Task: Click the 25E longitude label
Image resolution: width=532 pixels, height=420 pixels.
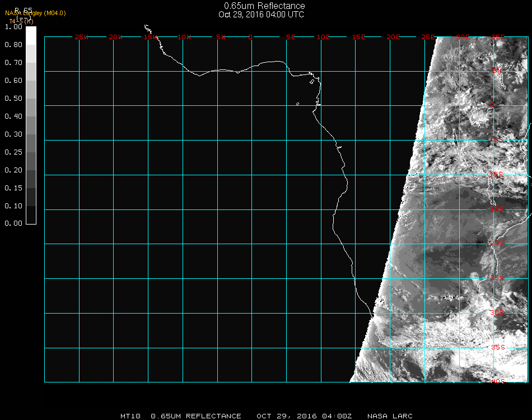Action: pyautogui.click(x=428, y=37)
